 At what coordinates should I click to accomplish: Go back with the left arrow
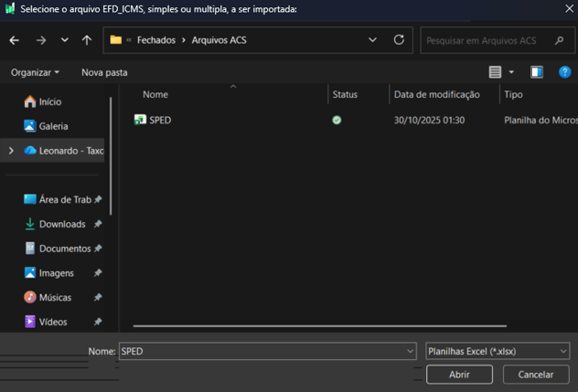click(x=14, y=40)
